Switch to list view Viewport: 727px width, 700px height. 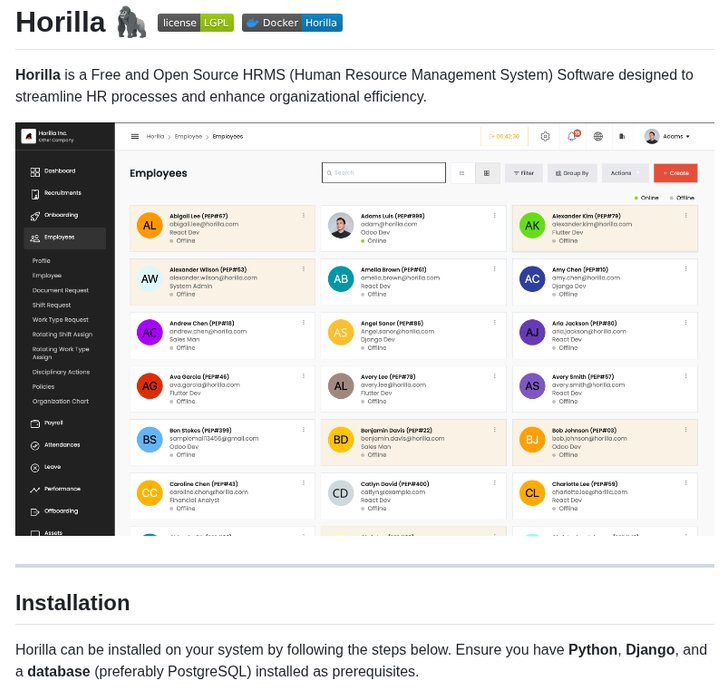[462, 173]
